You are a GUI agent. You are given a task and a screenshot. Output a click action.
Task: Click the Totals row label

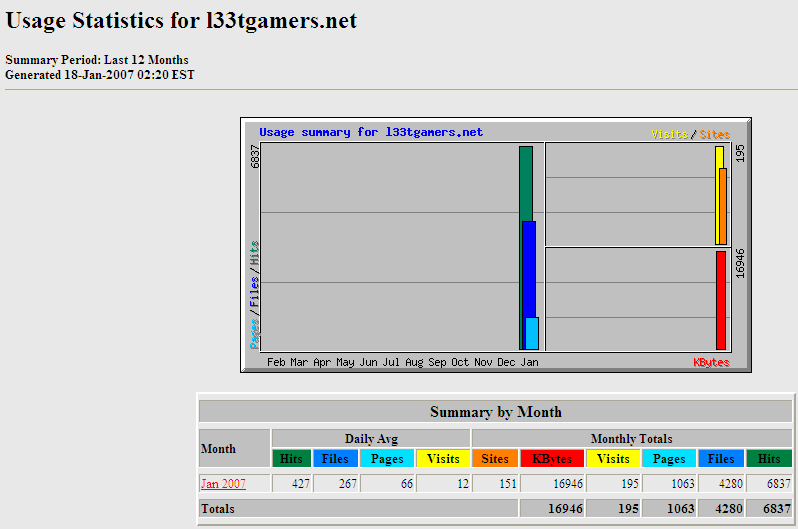pyautogui.click(x=218, y=509)
